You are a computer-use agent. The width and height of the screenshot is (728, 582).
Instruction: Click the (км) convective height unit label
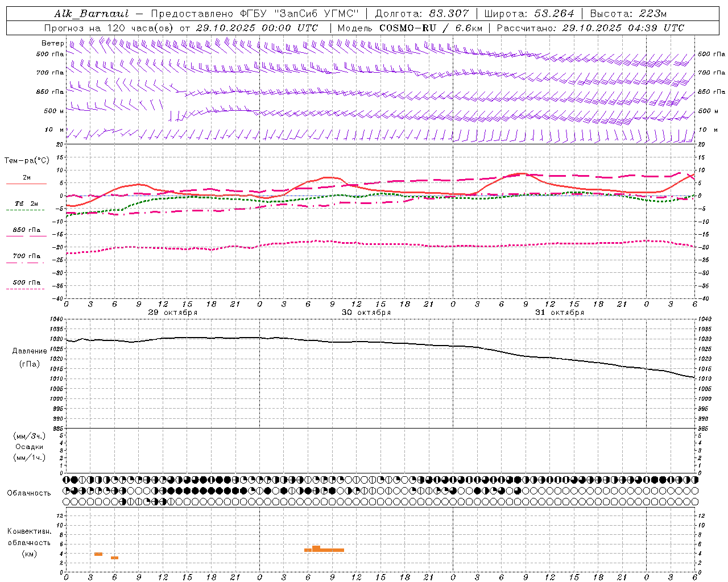[x=30, y=553]
